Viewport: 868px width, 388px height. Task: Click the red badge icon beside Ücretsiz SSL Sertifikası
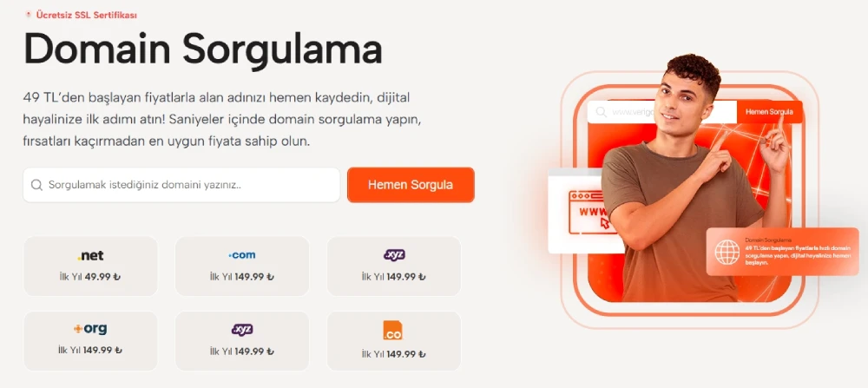29,15
